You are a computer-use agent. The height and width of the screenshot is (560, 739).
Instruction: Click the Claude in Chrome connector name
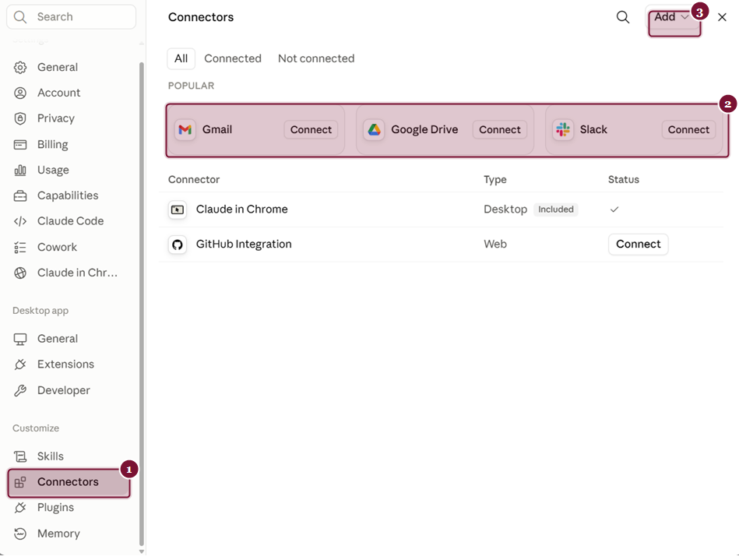point(241,210)
